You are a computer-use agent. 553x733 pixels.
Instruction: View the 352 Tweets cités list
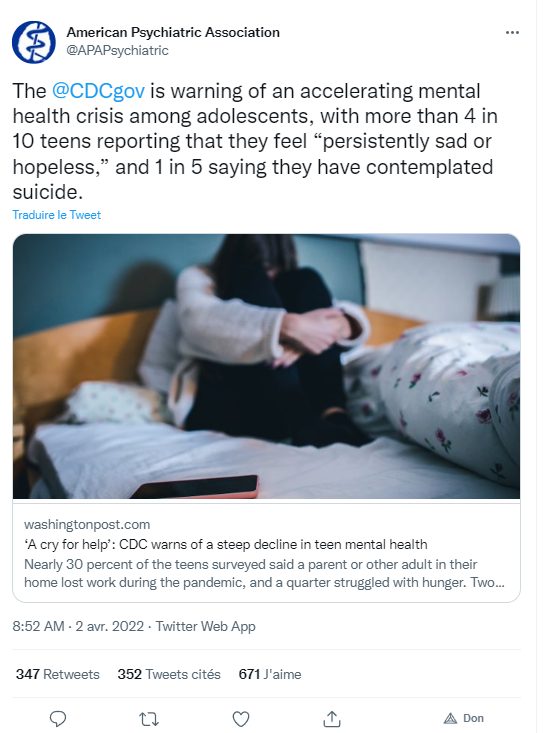[x=169, y=674]
